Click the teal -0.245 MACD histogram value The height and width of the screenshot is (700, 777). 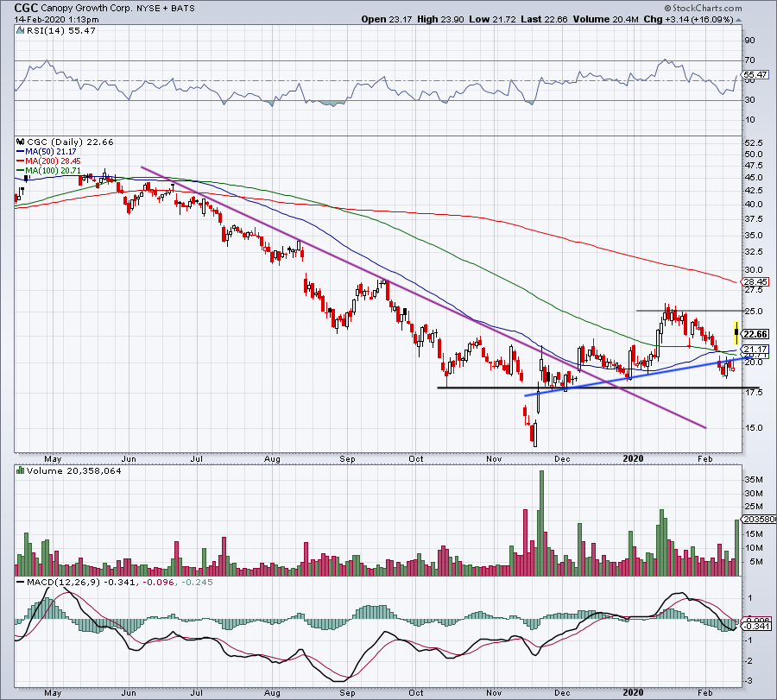tap(197, 582)
